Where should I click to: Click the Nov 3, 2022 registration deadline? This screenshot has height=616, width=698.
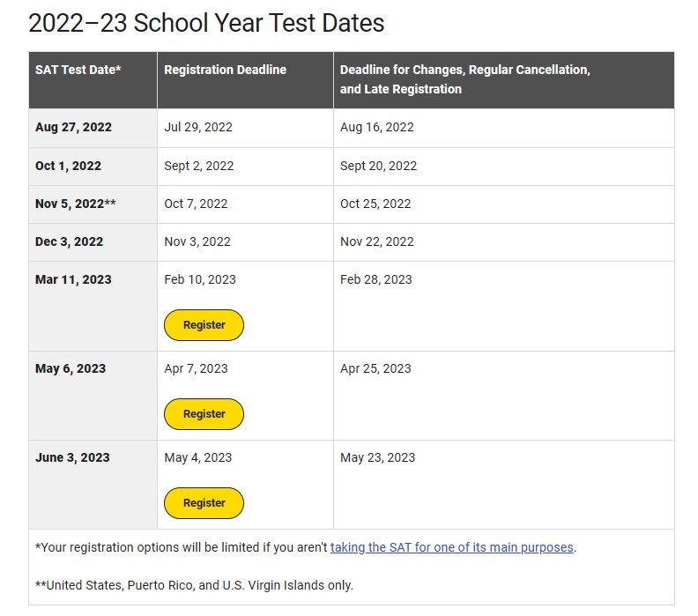coord(197,241)
